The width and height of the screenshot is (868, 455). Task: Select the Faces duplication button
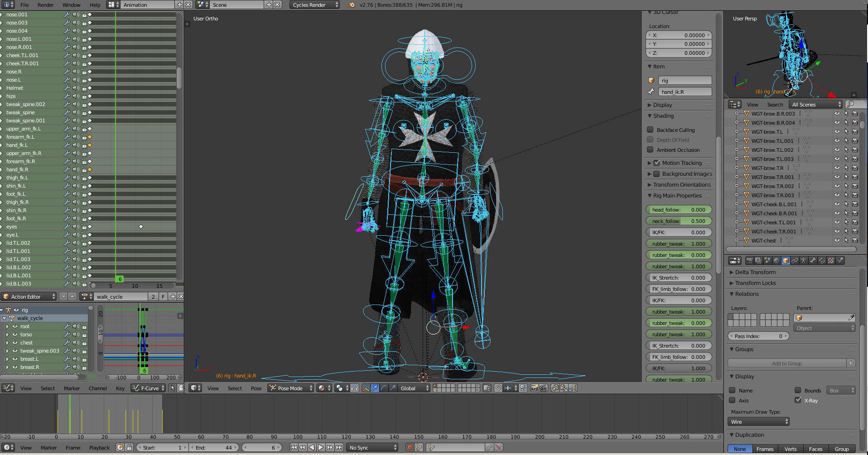[815, 449]
